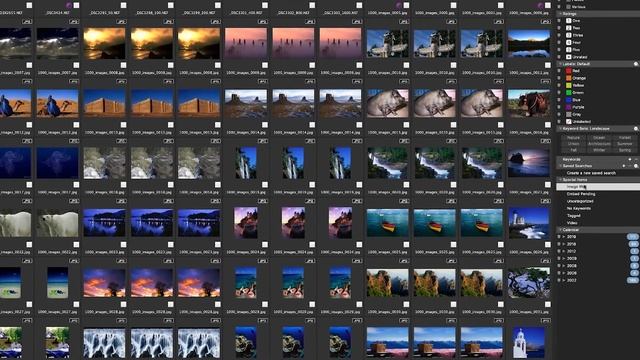Select the white bell tower thumbnail

point(529,342)
